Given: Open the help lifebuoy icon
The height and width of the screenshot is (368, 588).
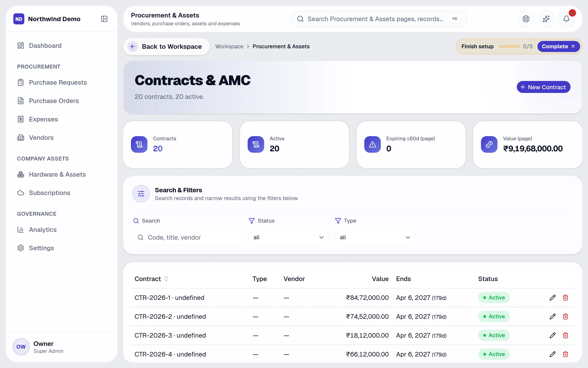Looking at the screenshot, I should pyautogui.click(x=526, y=19).
